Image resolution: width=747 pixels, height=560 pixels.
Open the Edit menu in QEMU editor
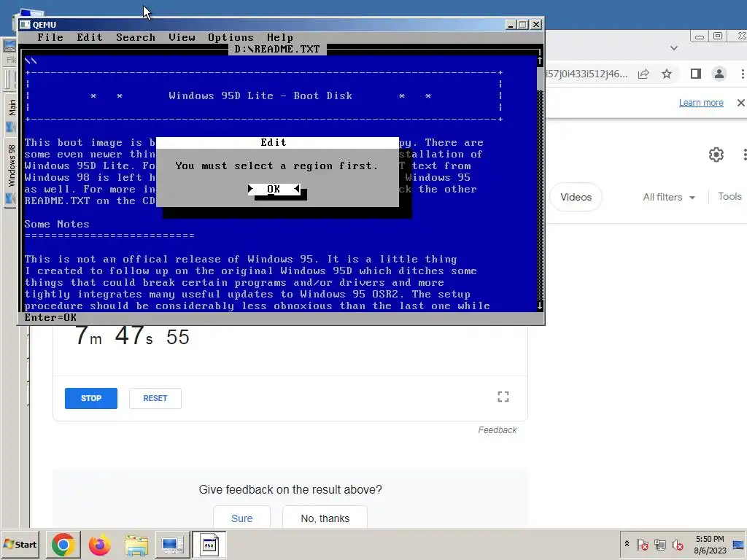tap(90, 37)
